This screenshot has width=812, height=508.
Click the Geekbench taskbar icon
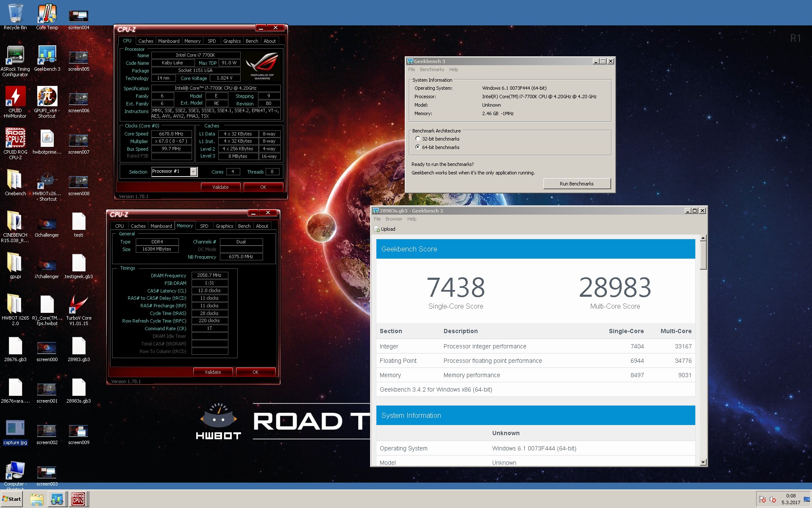tap(57, 500)
